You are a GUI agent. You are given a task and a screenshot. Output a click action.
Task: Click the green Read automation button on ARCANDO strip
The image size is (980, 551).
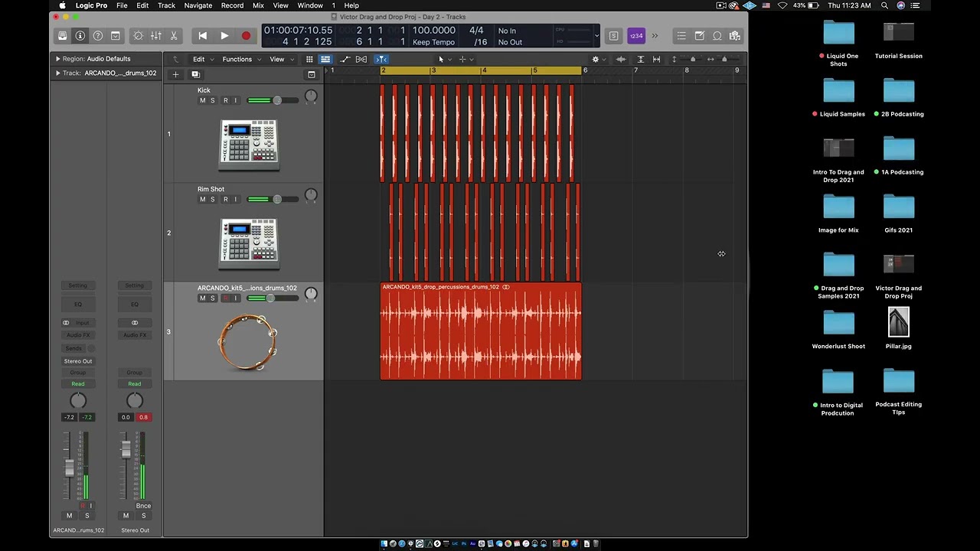tap(77, 383)
